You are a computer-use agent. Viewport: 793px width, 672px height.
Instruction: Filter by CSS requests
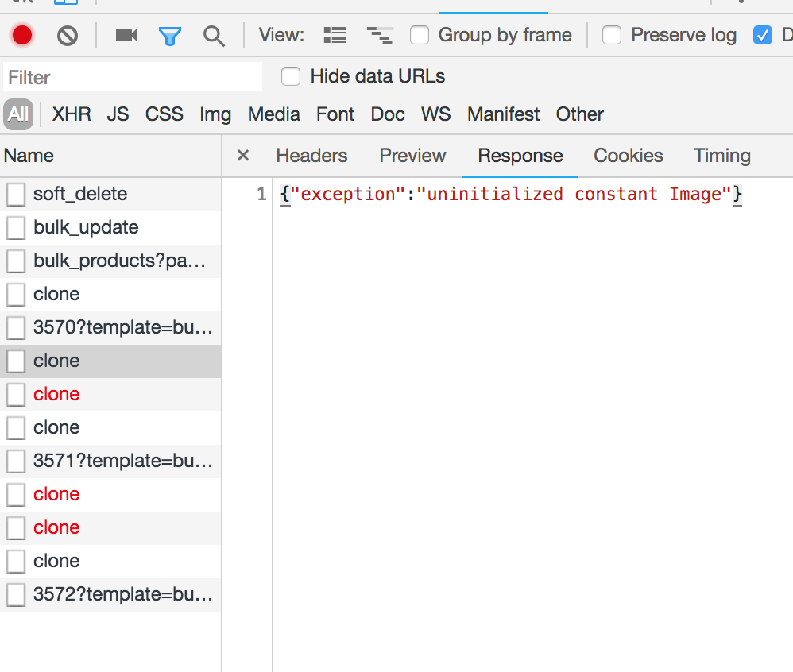point(164,114)
